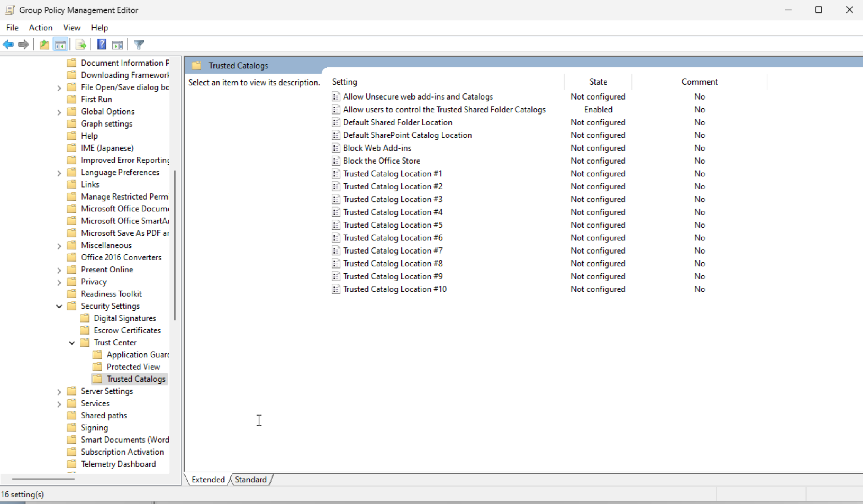The width and height of the screenshot is (863, 504).
Task: Select the Application Guard tree item
Action: point(138,355)
